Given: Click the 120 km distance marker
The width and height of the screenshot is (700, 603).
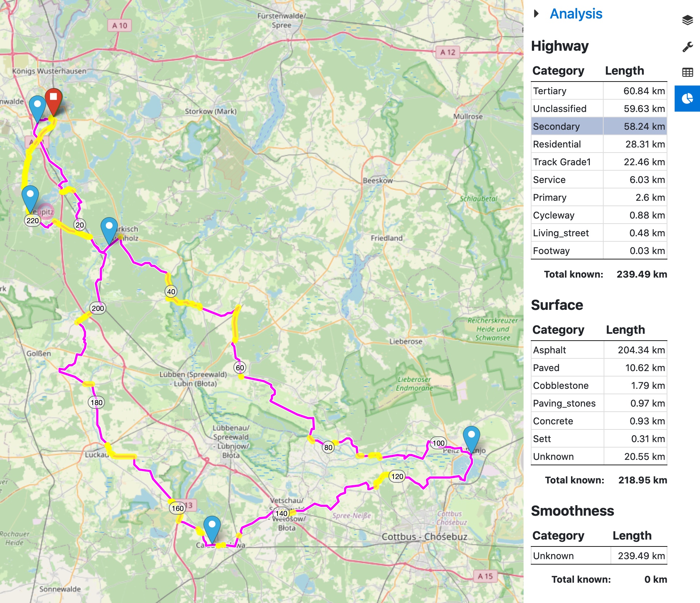Looking at the screenshot, I should [397, 476].
